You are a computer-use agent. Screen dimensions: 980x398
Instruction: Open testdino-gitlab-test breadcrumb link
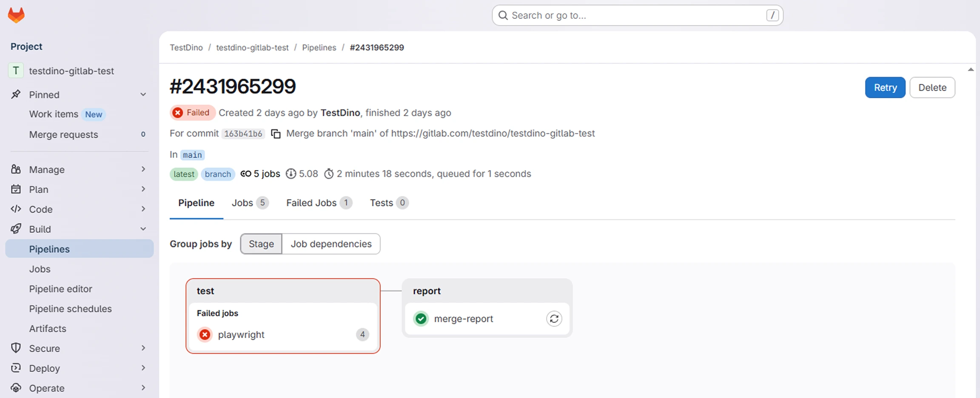pyautogui.click(x=252, y=48)
